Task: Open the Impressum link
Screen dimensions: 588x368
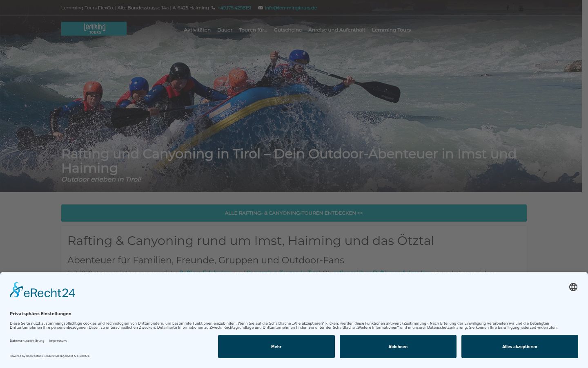Action: pyautogui.click(x=58, y=341)
